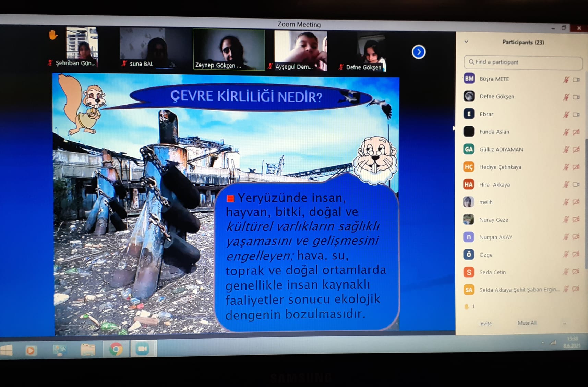Open the more options ellipsis in Participants panel
The height and width of the screenshot is (387, 588).
tap(564, 323)
